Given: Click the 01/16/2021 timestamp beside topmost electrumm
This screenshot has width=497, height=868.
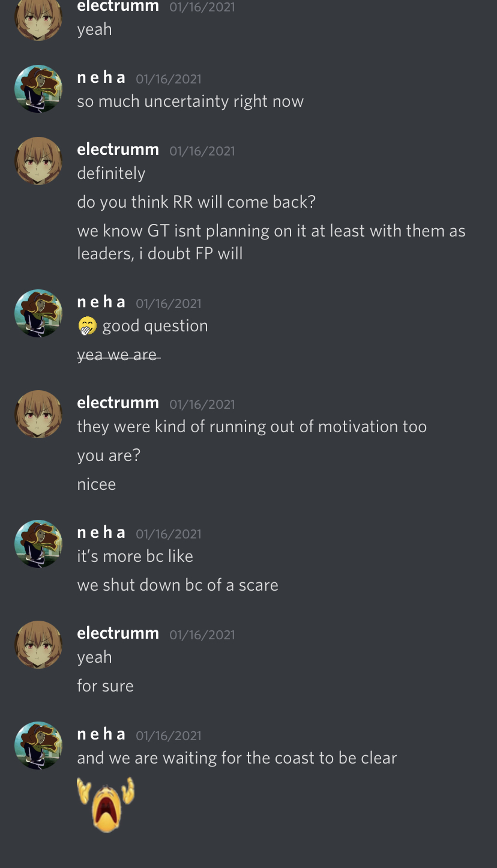Looking at the screenshot, I should coord(202,7).
